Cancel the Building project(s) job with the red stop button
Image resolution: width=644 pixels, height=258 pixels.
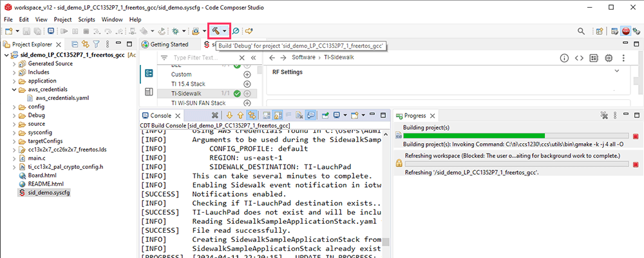point(636,136)
